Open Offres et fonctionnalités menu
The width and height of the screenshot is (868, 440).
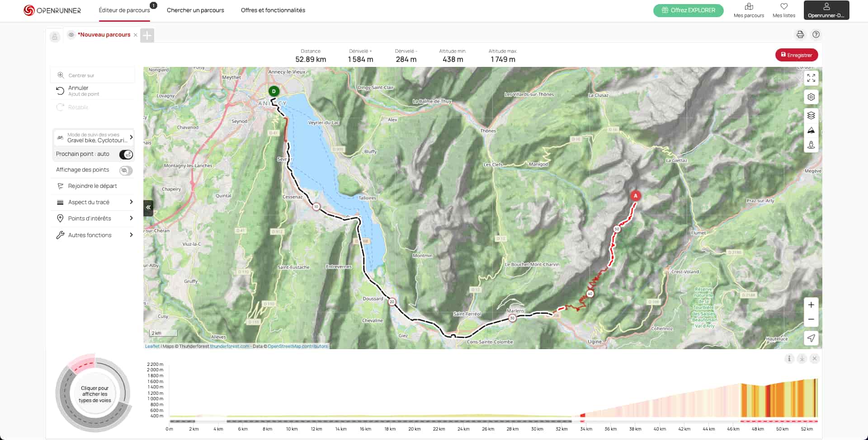[273, 10]
